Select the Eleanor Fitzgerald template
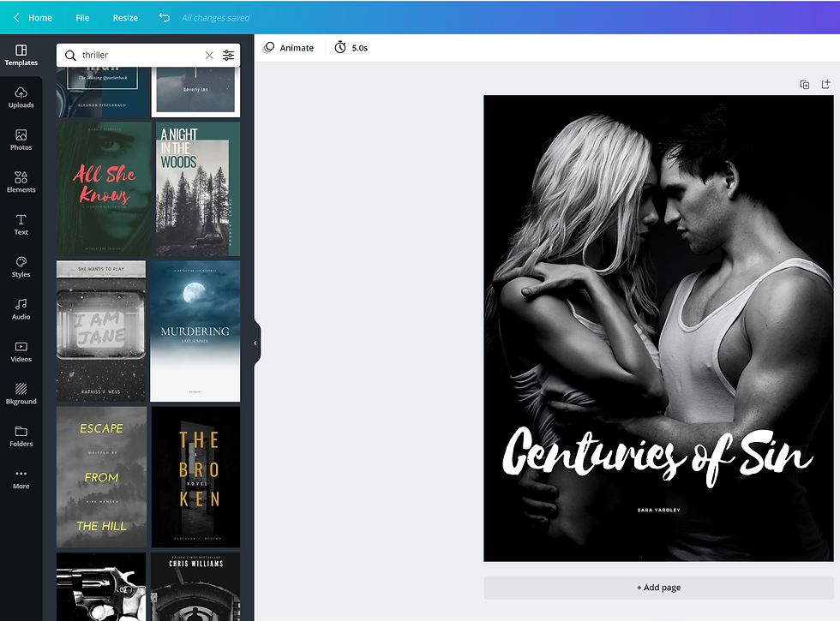This screenshot has height=621, width=840. pos(103,92)
